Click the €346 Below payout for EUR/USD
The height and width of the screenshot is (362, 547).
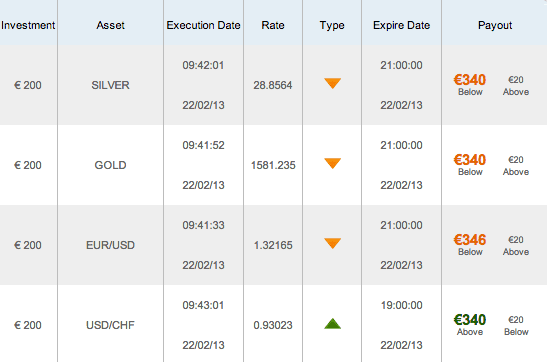(x=470, y=245)
